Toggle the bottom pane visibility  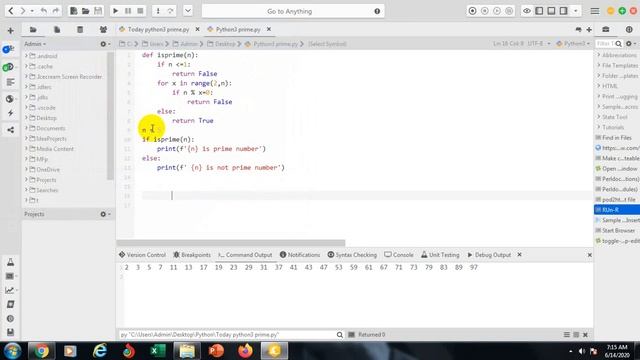pos(551,11)
